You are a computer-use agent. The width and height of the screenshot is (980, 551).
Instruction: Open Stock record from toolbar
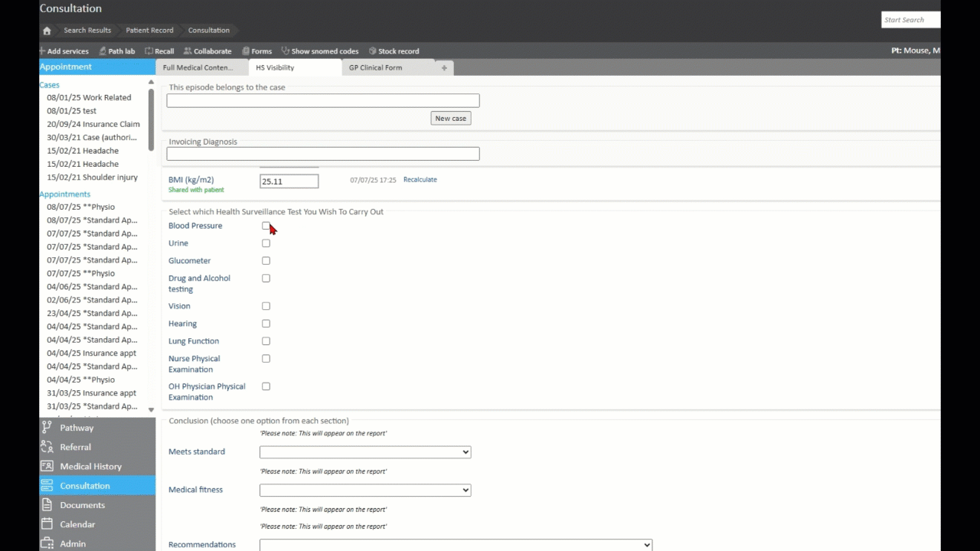(x=373, y=51)
